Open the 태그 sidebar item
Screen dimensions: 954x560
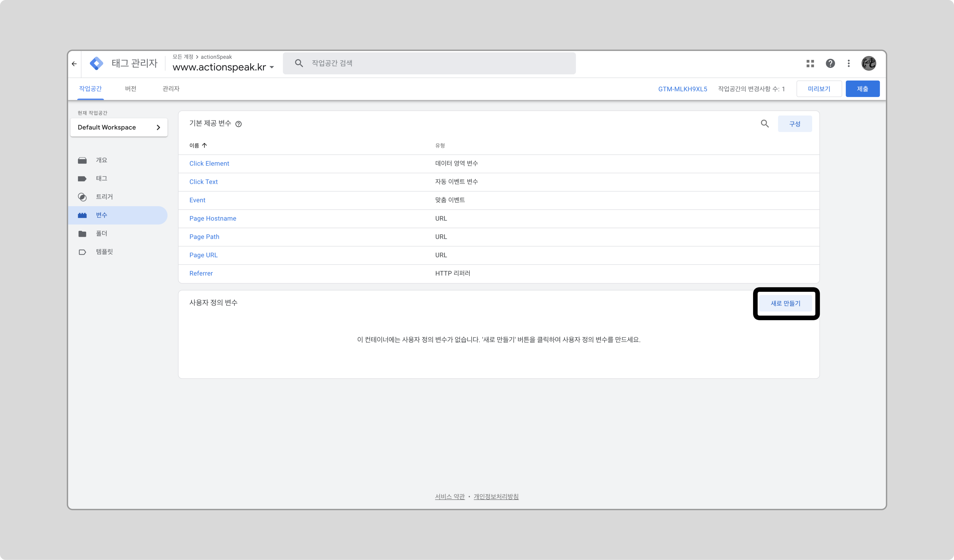118,178
